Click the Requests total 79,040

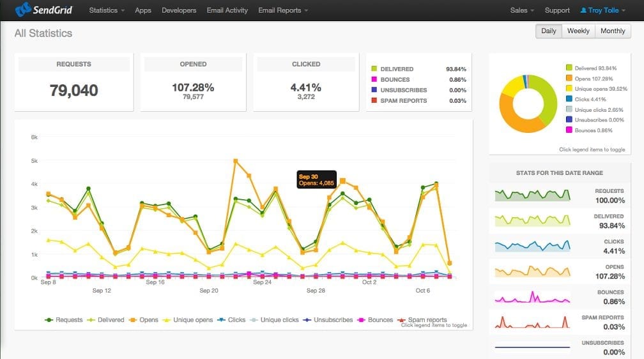(x=74, y=90)
